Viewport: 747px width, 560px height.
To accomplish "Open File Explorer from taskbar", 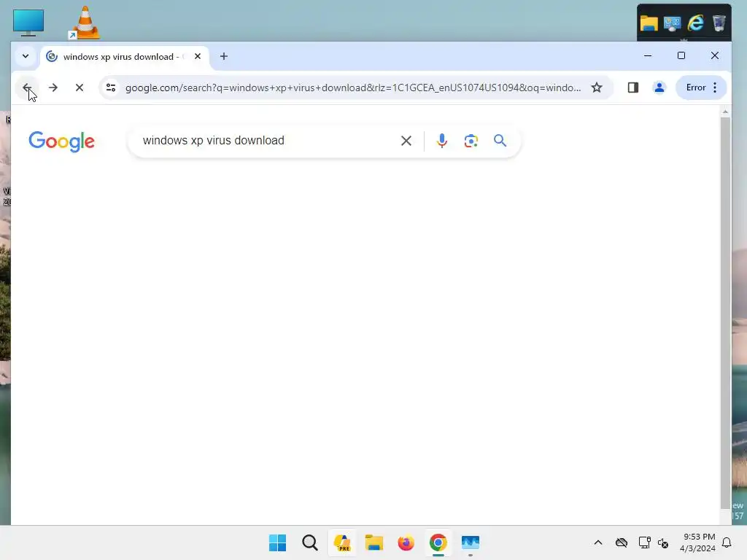I will (374, 542).
